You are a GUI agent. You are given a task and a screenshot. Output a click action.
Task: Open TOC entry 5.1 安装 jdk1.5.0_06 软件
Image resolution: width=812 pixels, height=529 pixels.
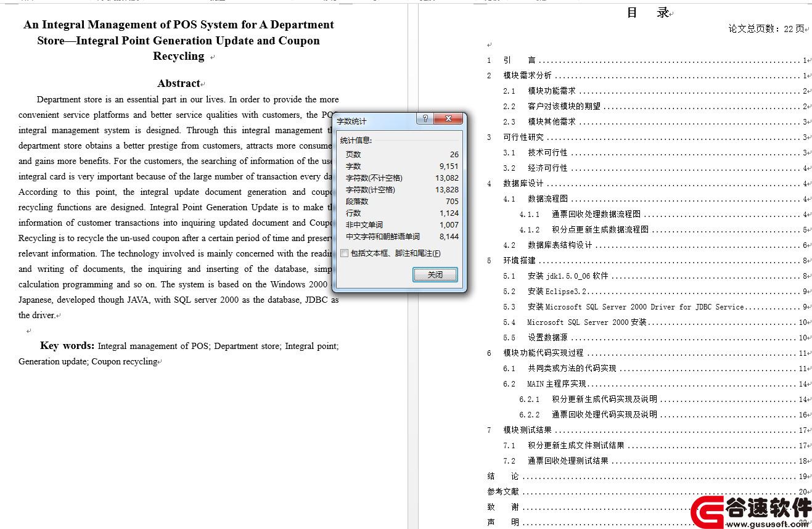654,276
